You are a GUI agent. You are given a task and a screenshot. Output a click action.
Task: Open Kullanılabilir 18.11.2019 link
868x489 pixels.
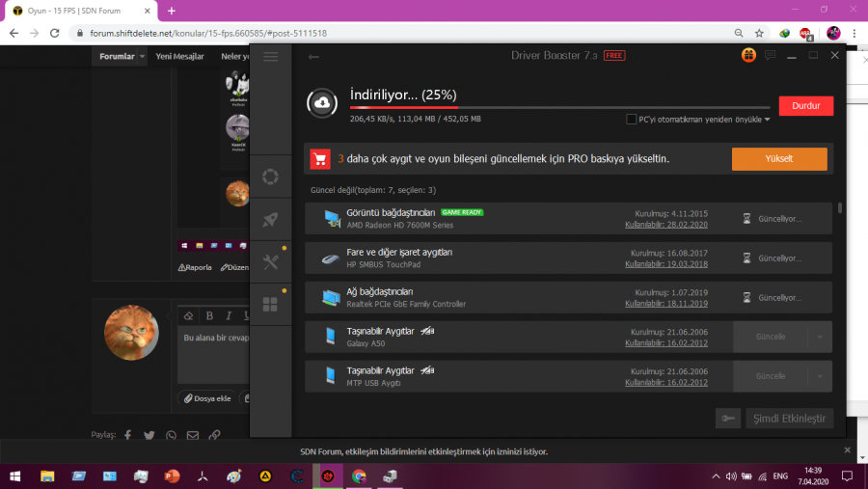[665, 304]
